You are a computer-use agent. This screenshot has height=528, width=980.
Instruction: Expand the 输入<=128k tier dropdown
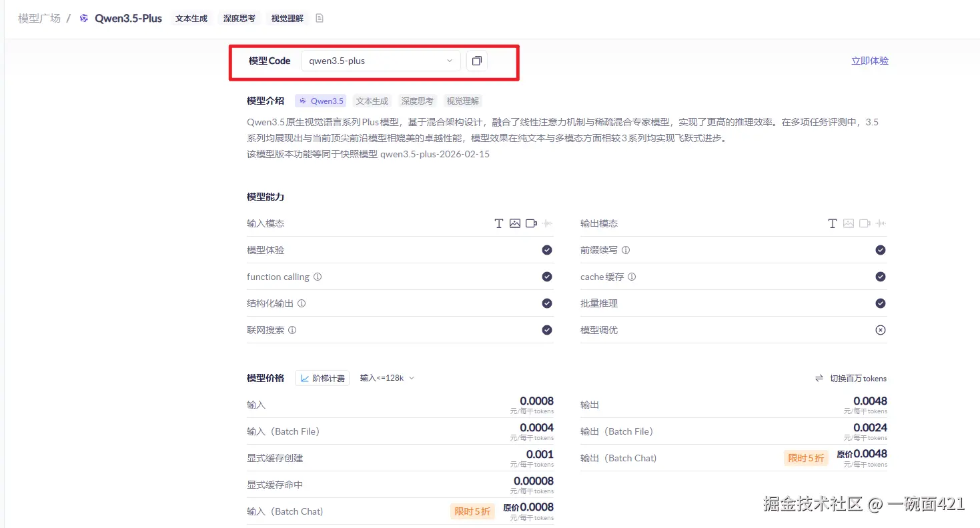[x=387, y=378]
